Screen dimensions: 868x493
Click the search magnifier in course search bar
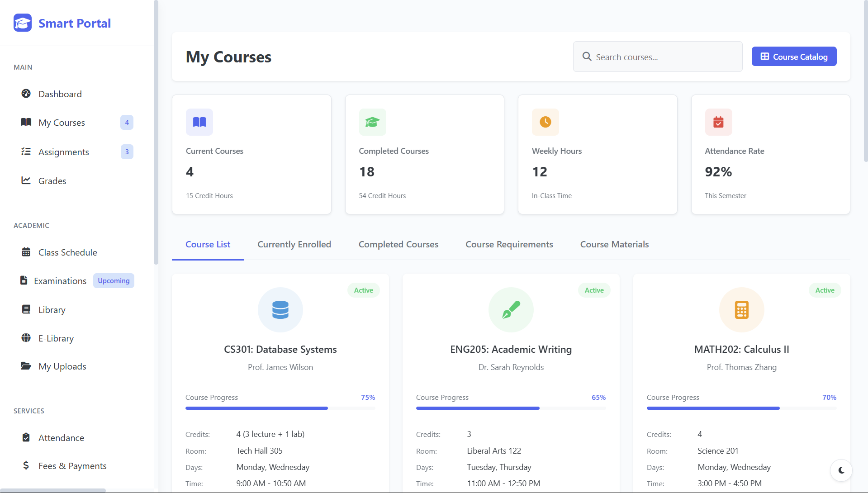[x=587, y=57]
